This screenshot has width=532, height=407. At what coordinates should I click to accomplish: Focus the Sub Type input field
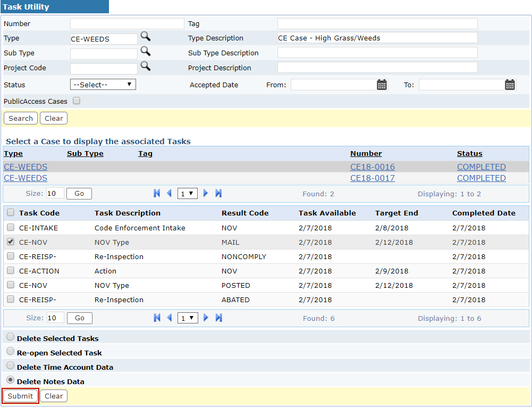click(x=104, y=54)
